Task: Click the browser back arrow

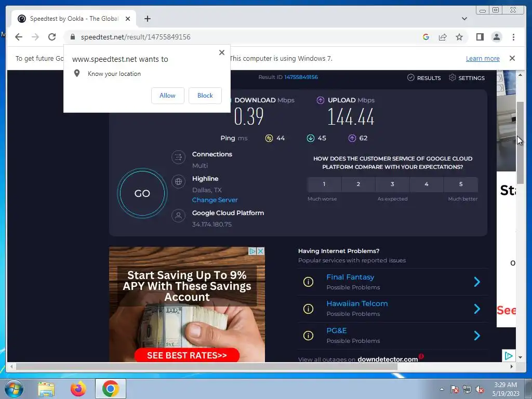Action: (x=19, y=37)
